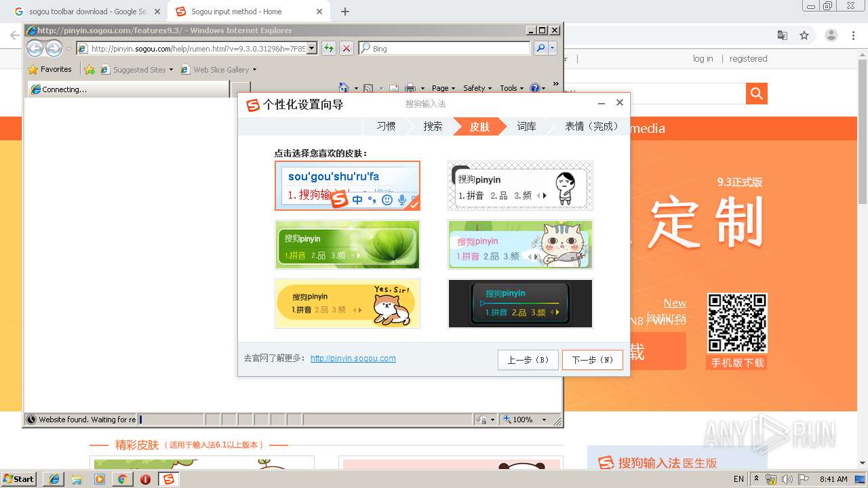
Task: Go to the 表情（完成） wizard step
Action: 591,126
